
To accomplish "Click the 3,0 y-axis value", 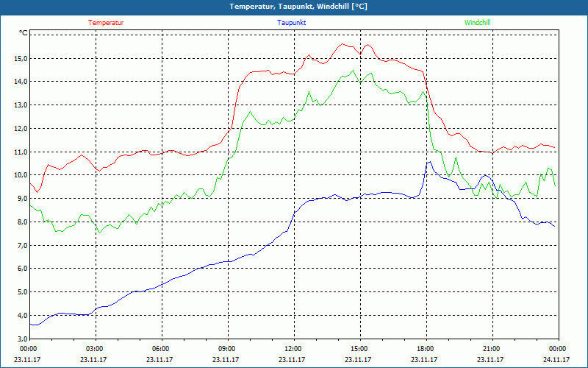I will pyautogui.click(x=22, y=339).
